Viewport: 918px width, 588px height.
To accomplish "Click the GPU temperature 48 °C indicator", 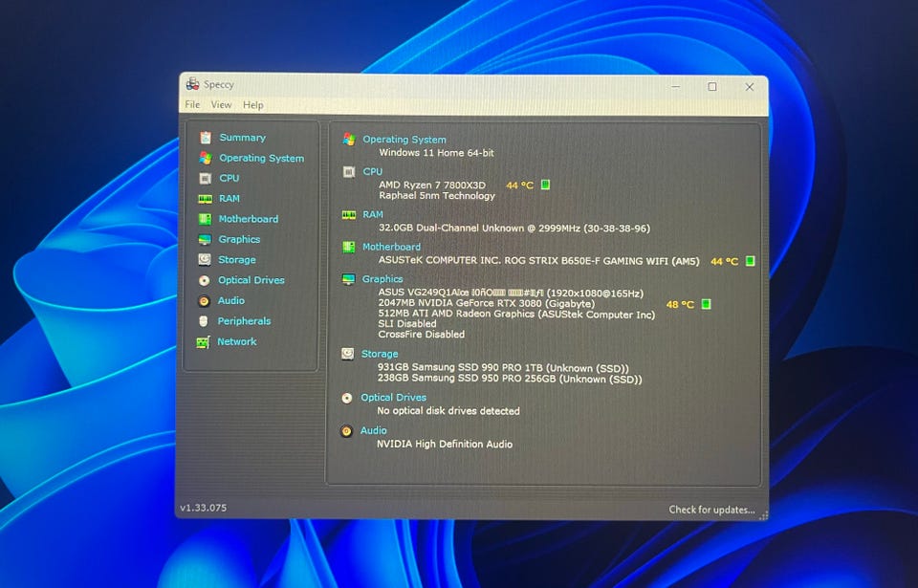I will click(x=706, y=304).
